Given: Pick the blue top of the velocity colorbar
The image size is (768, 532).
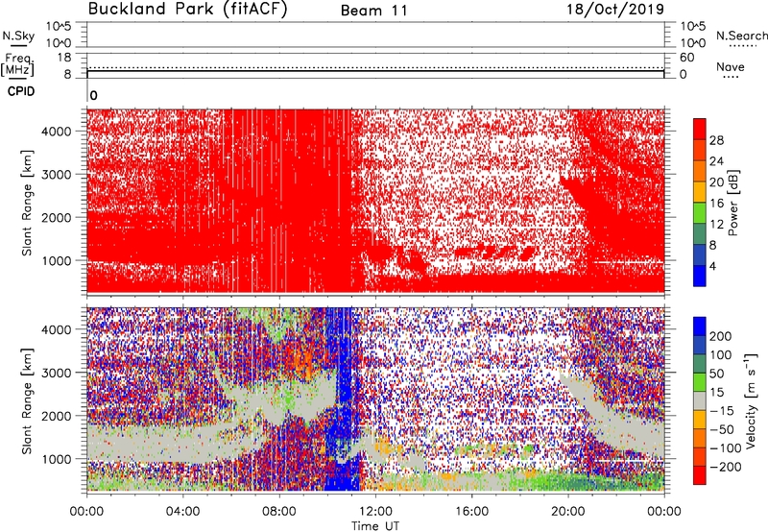Looking at the screenshot, I should (x=700, y=326).
